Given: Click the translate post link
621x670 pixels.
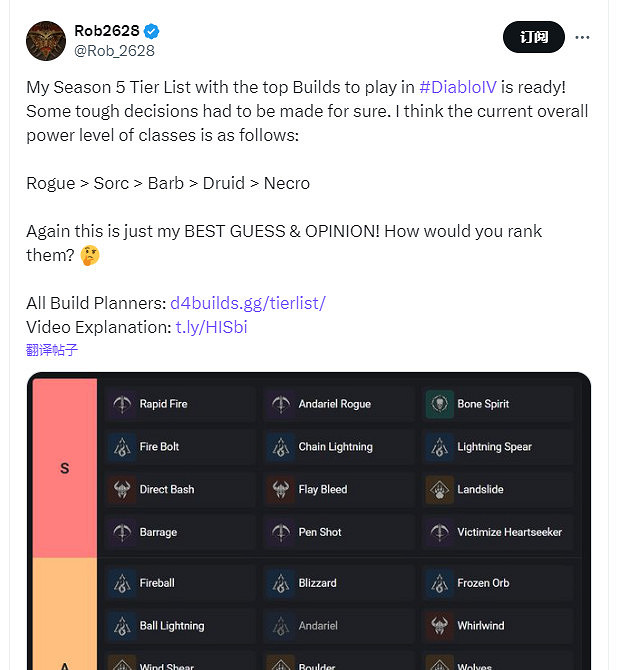Looking at the screenshot, I should click(x=52, y=350).
